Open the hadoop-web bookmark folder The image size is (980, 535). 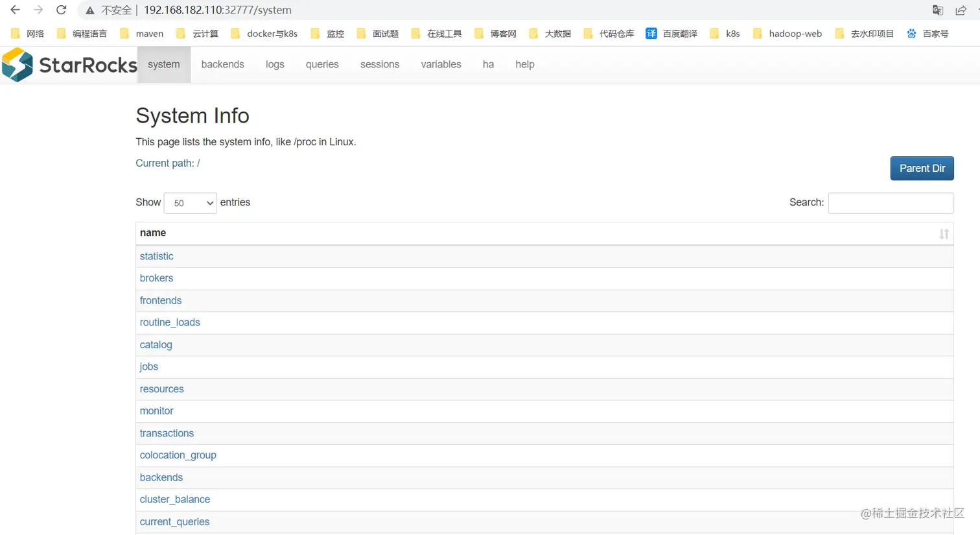787,34
